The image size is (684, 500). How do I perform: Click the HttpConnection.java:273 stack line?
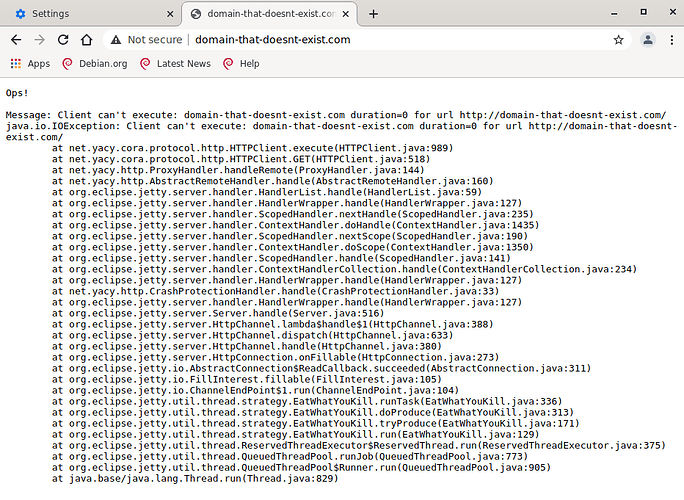point(276,357)
